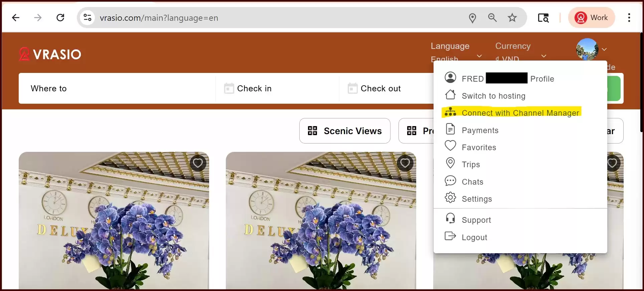Click the Scenic Views category button

point(345,131)
